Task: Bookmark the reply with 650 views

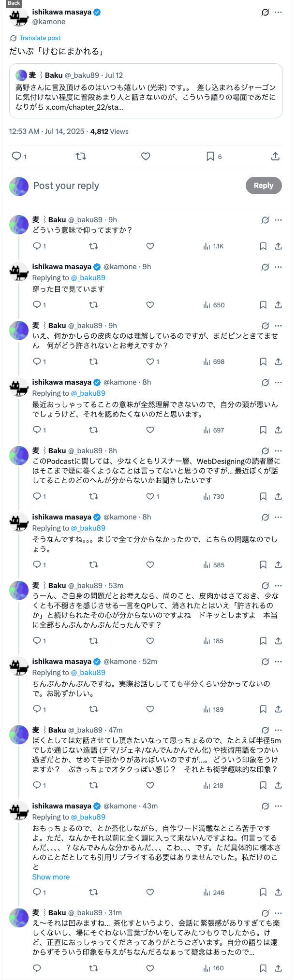Action: coord(263,305)
